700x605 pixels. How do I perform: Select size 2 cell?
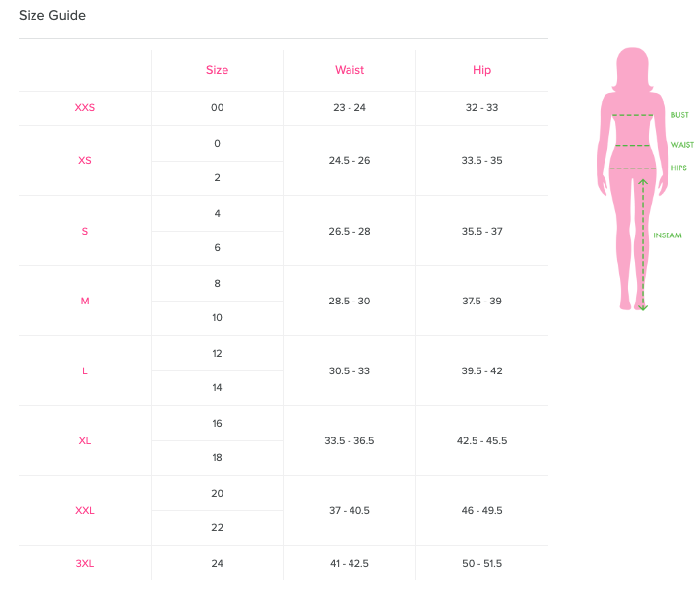(217, 177)
